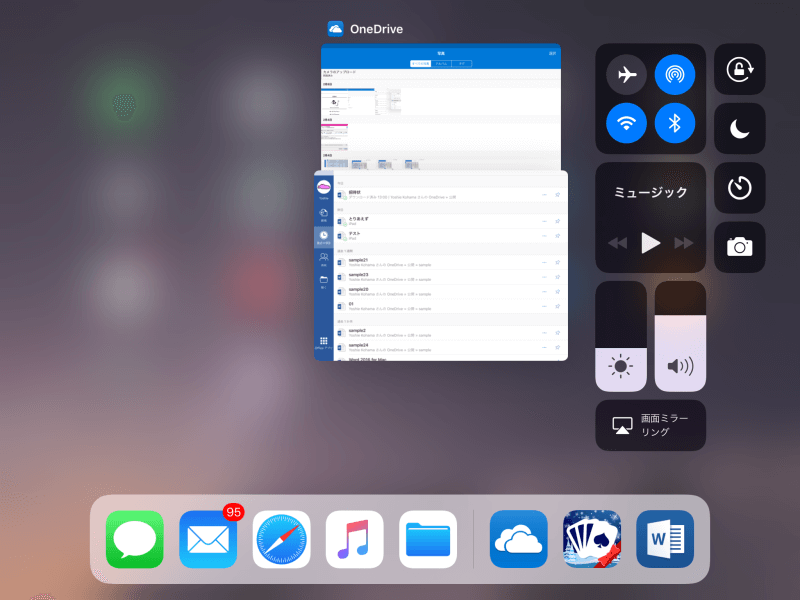Disable Bluetooth in Control Center
The width and height of the screenshot is (800, 600).
674,123
